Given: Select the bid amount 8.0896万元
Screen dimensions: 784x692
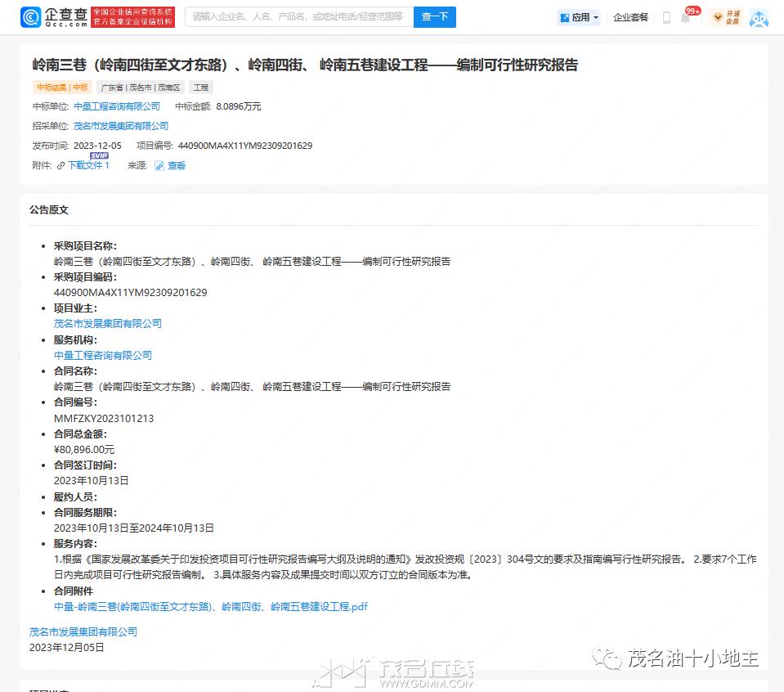Looking at the screenshot, I should point(239,106).
